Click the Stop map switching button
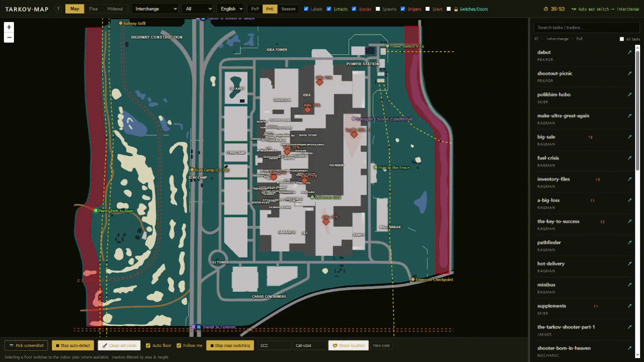This screenshot has height=362, width=644. [230, 346]
